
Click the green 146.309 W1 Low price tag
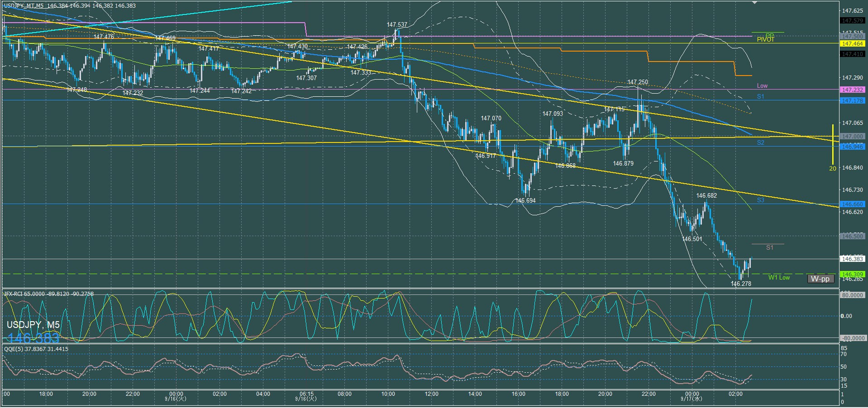click(852, 274)
